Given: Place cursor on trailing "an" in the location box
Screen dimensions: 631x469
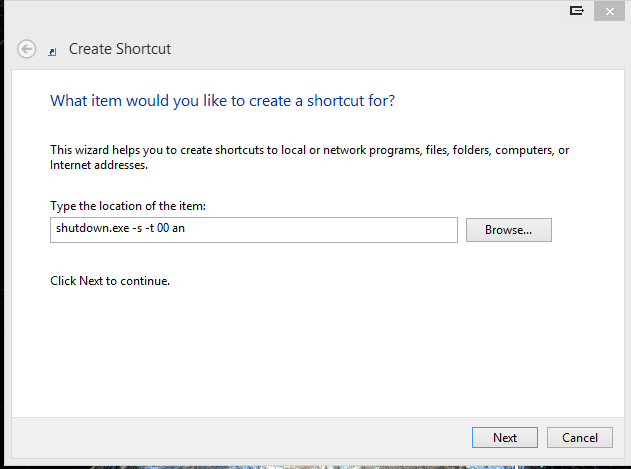Looking at the screenshot, I should point(178,228).
